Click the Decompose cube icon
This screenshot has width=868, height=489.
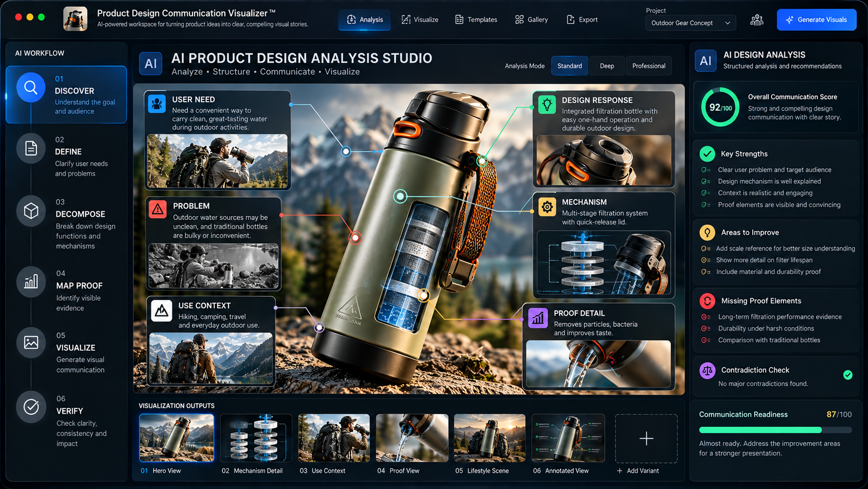[x=31, y=211]
